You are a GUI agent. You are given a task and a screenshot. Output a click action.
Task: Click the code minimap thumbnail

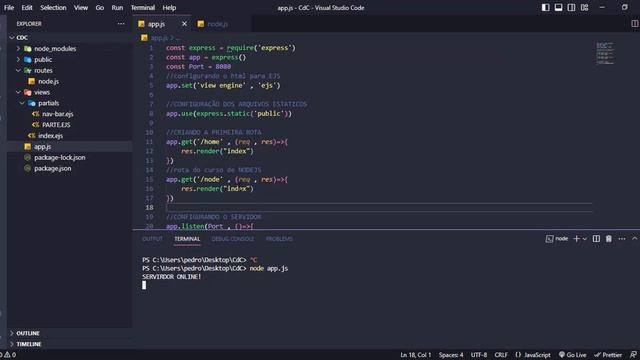coord(605,53)
